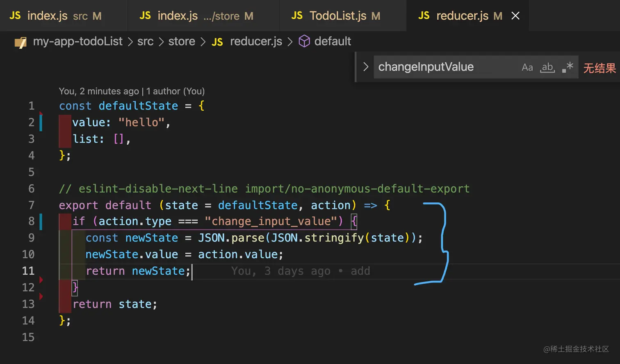Click the my-app-todoList folder icon in breadcrumb

point(21,42)
